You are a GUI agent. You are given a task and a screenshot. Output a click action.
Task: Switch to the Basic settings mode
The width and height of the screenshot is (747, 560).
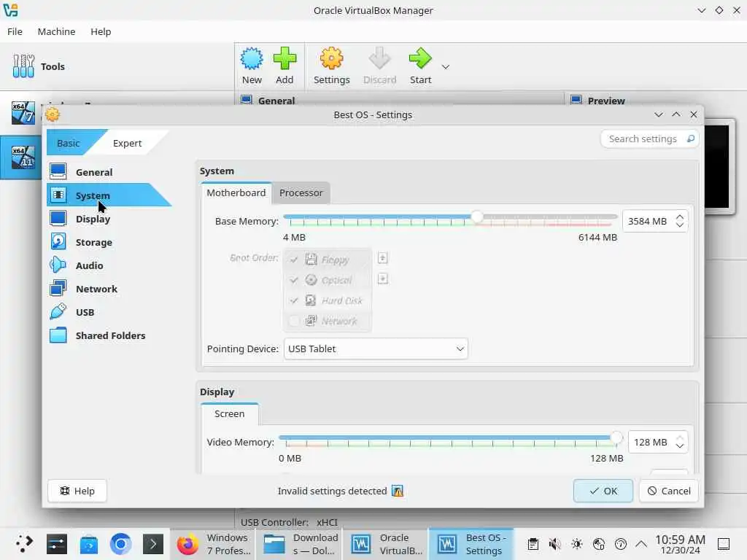pos(69,143)
